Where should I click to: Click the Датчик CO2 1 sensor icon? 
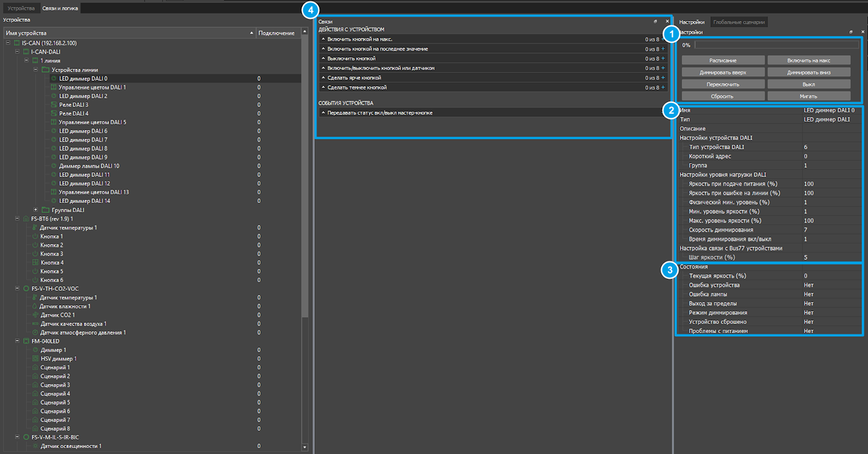pos(35,315)
